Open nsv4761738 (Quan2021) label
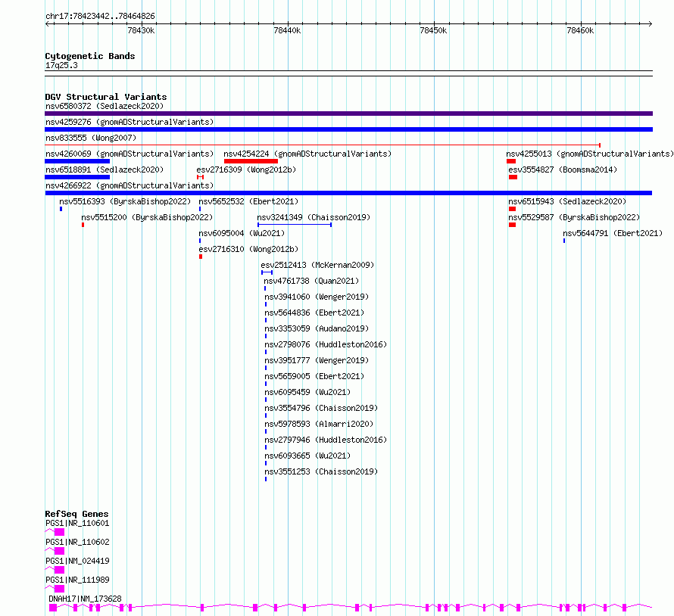Viewport: 674px width, 616px height. coord(311,281)
